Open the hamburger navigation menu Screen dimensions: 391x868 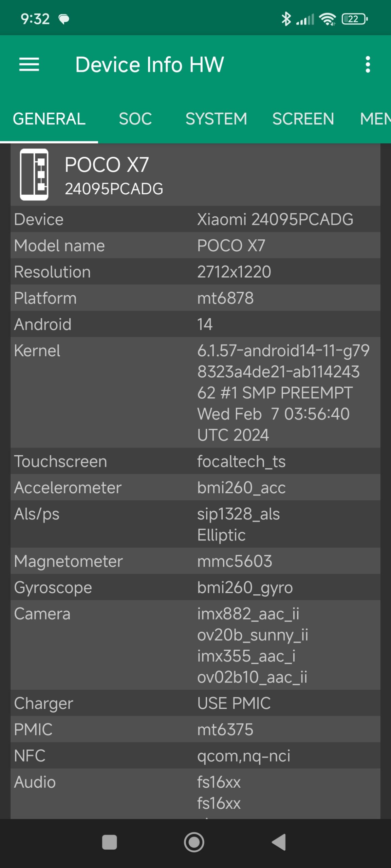[x=29, y=64]
